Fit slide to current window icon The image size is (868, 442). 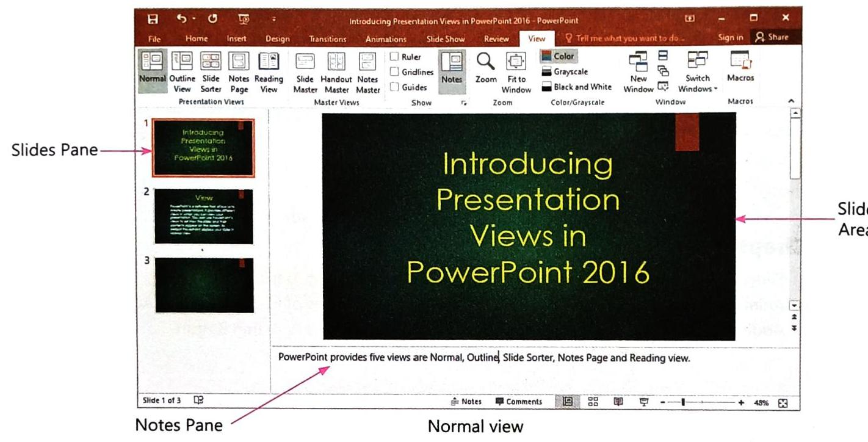coord(783,402)
